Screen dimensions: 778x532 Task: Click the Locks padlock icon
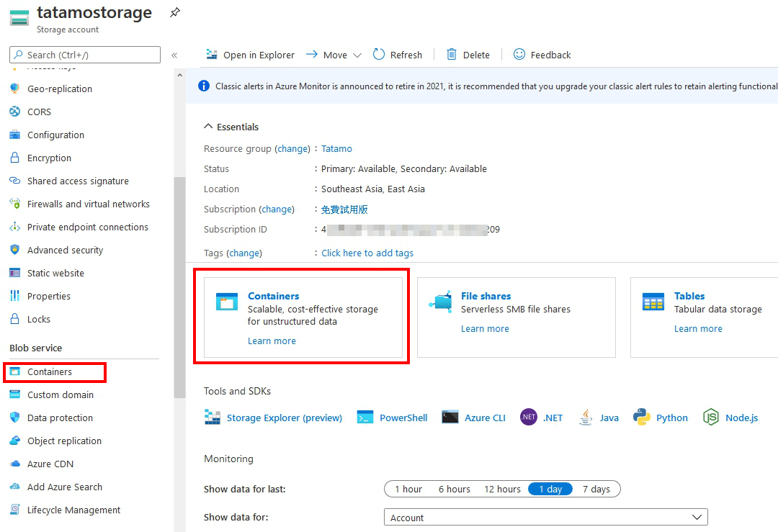pos(15,319)
